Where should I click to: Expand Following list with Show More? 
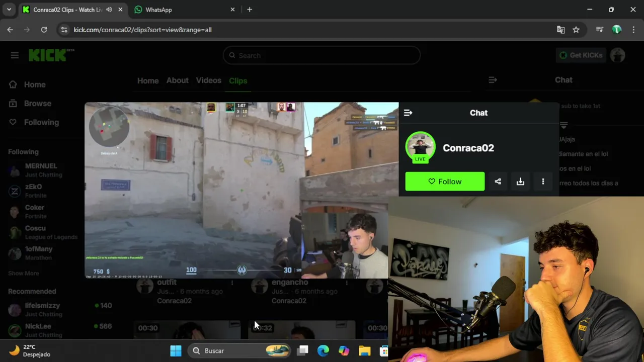point(23,273)
